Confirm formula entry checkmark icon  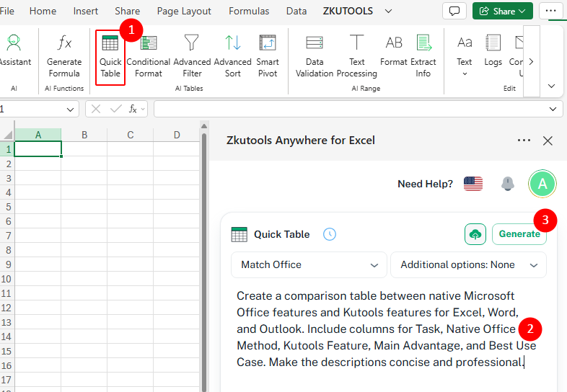115,109
